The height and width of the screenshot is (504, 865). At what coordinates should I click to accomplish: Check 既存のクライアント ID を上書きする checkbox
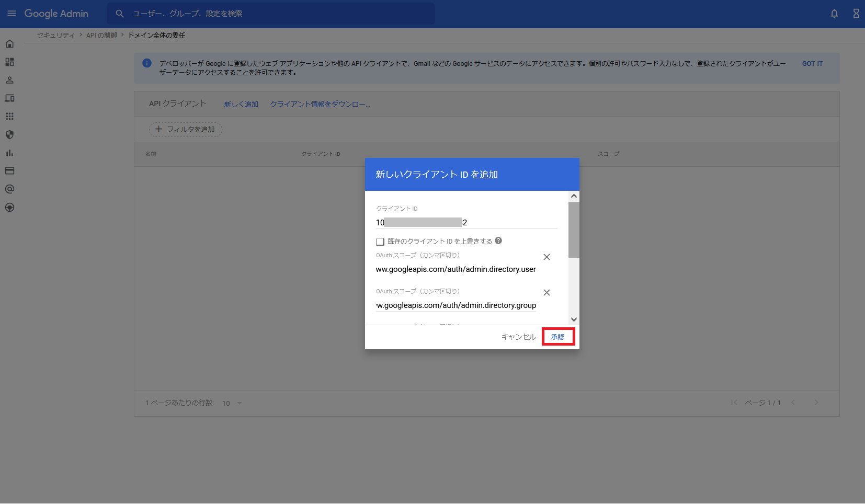[380, 242]
